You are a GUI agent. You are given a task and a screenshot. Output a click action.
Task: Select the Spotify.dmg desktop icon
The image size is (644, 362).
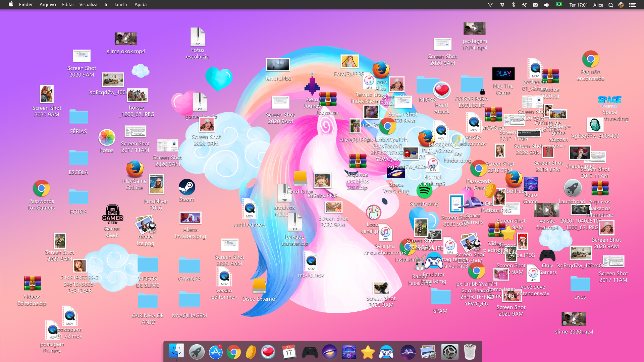click(424, 191)
